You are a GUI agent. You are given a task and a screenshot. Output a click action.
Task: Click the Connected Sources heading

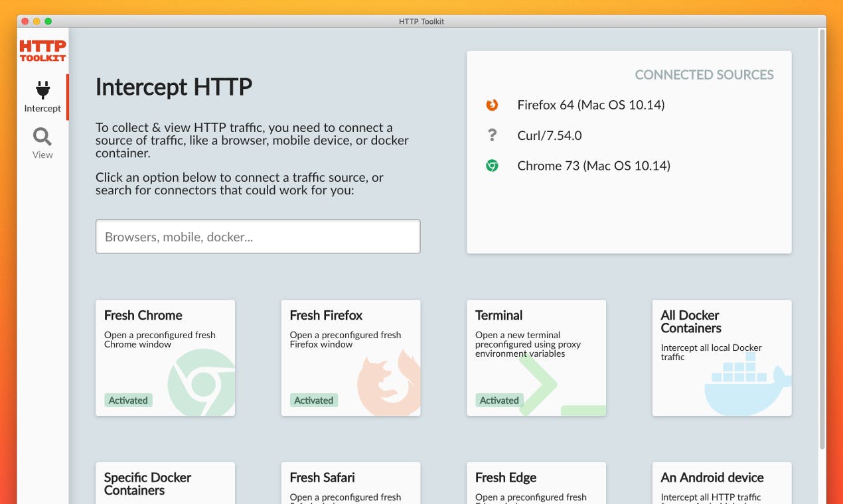coord(704,75)
